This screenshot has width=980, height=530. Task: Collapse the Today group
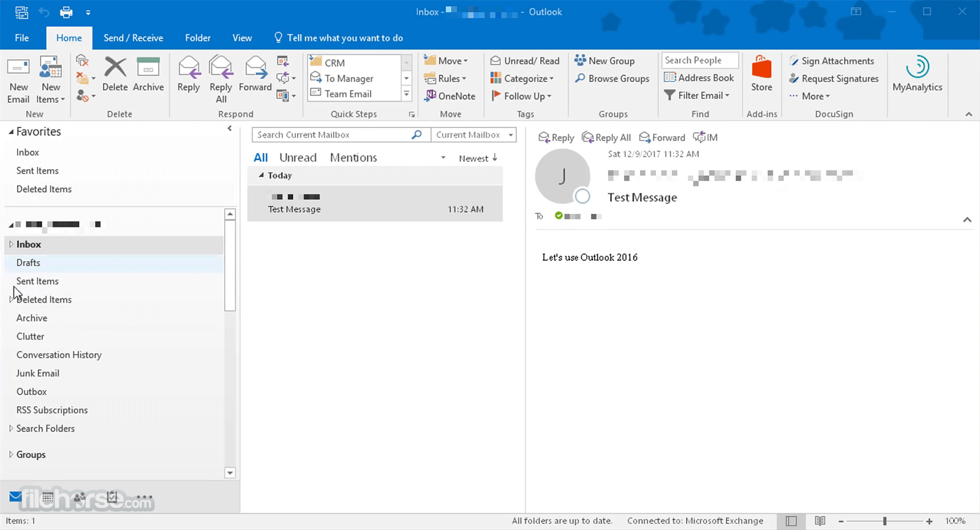coord(262,175)
